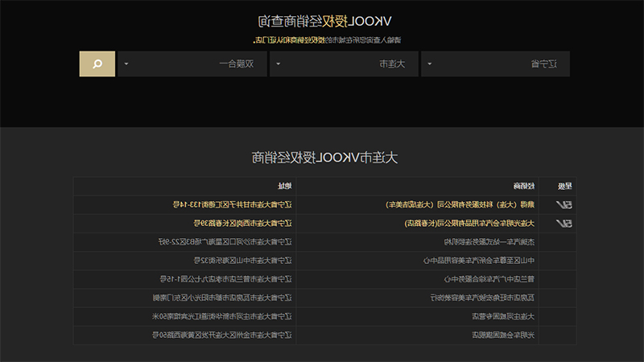This screenshot has height=362, width=644.
Task: Select dealer 中山区至尊车会所汽车美容用品中心
Action: (x=479, y=261)
